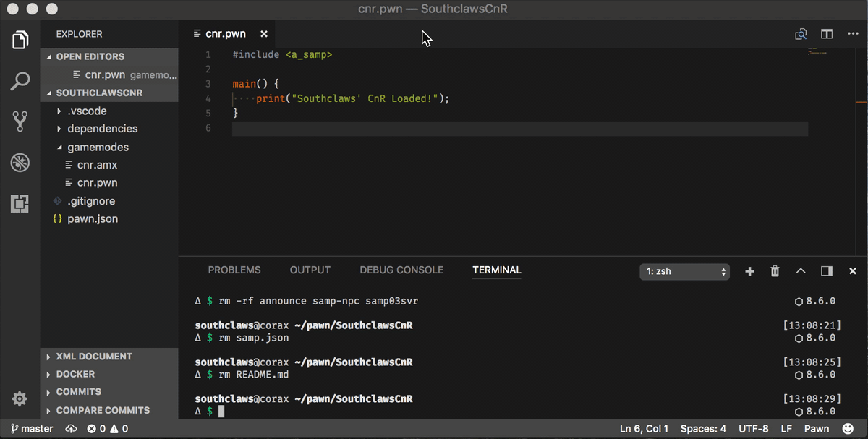Open the Search view in activity bar

click(x=20, y=81)
